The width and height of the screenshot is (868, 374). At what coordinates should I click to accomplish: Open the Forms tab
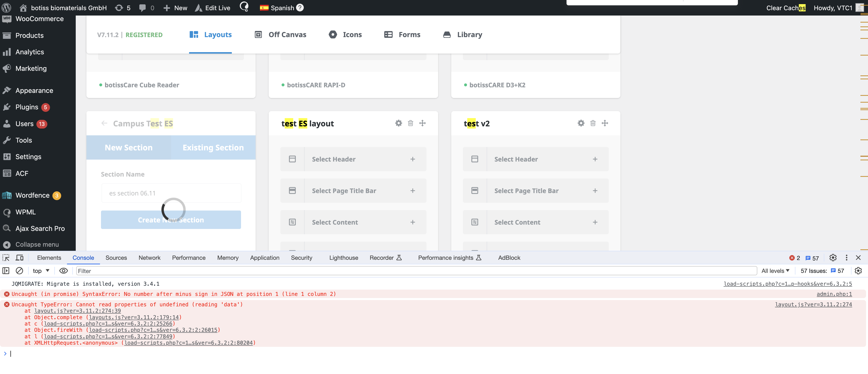tap(402, 34)
